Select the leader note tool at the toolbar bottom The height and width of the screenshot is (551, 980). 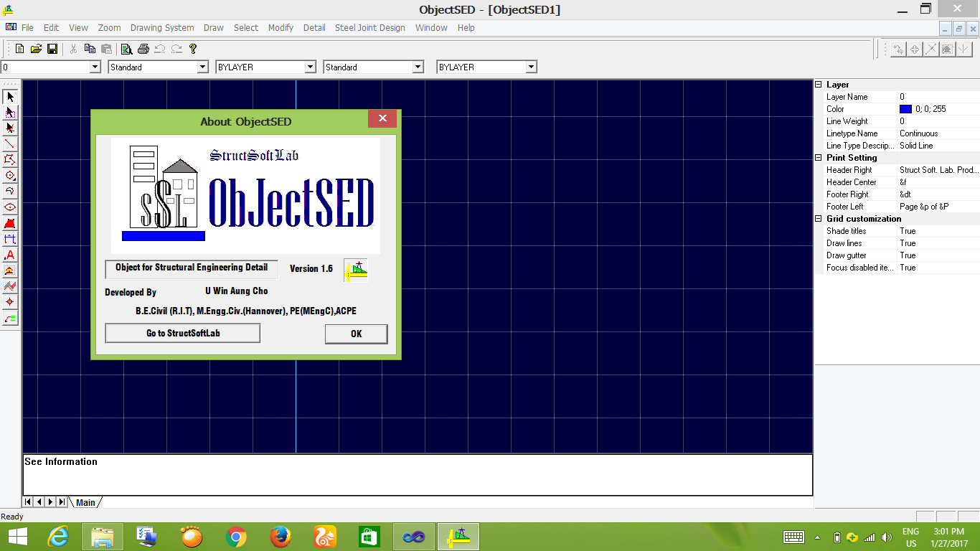point(10,318)
